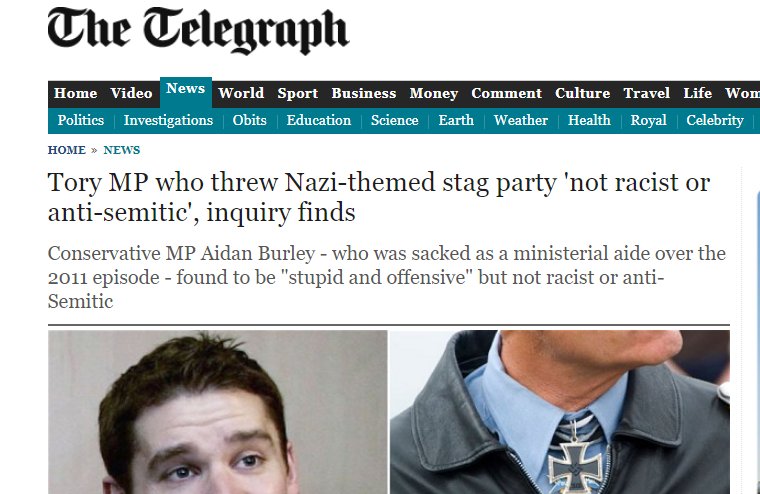Click the NEWS breadcrumb link
This screenshot has width=760, height=494.
pos(122,150)
